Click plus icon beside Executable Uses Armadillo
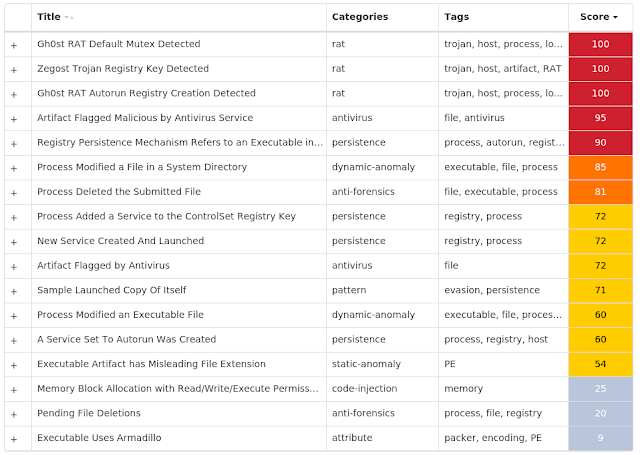The height and width of the screenshot is (455, 640). click(14, 439)
